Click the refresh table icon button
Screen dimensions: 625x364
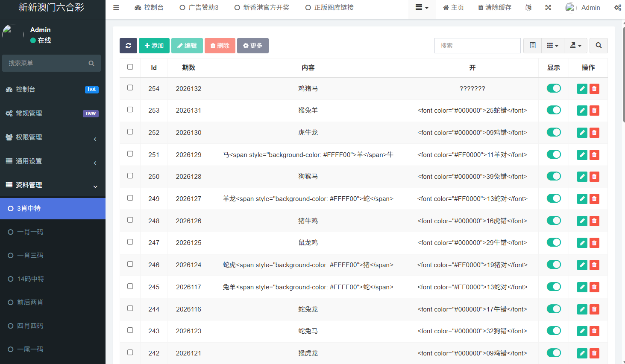point(128,46)
